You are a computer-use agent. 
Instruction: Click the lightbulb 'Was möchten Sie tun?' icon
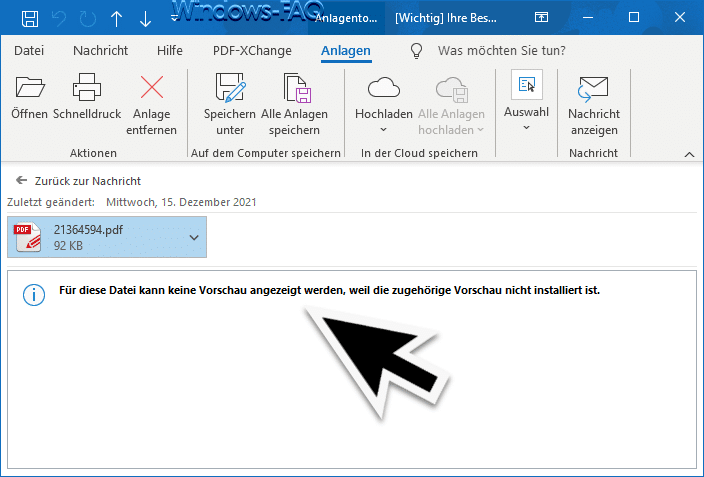(417, 50)
